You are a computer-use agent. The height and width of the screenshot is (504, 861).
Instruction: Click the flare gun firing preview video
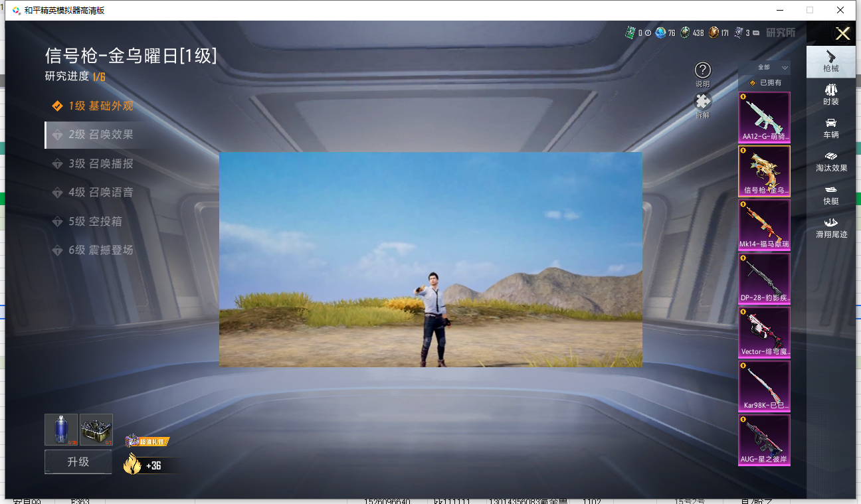(x=430, y=260)
